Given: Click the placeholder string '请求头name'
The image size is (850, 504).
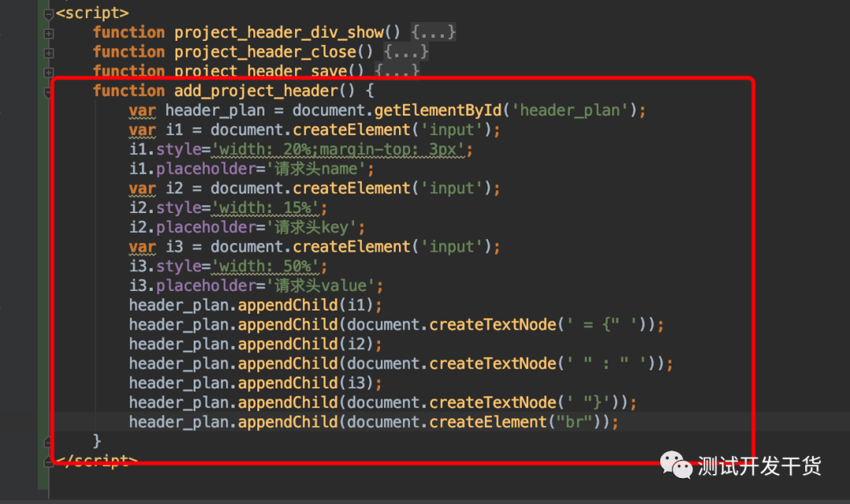Looking at the screenshot, I should point(316,169).
